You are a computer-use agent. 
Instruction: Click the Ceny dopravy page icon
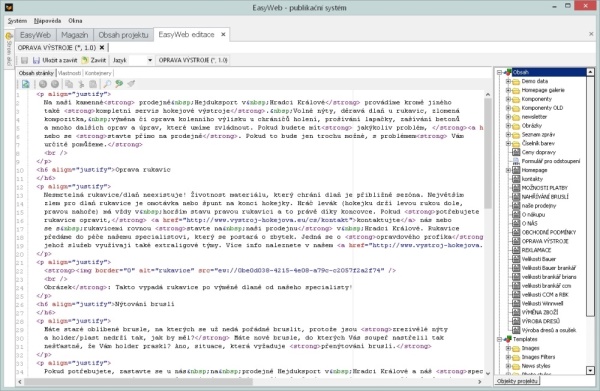(516, 152)
